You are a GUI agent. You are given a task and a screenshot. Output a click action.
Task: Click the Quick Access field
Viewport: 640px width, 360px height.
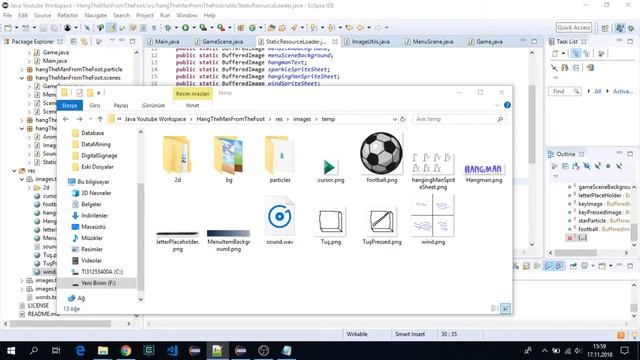click(x=573, y=28)
